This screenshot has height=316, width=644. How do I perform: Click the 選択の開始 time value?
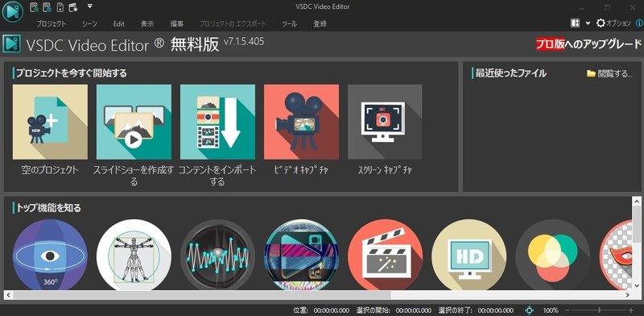tap(414, 310)
